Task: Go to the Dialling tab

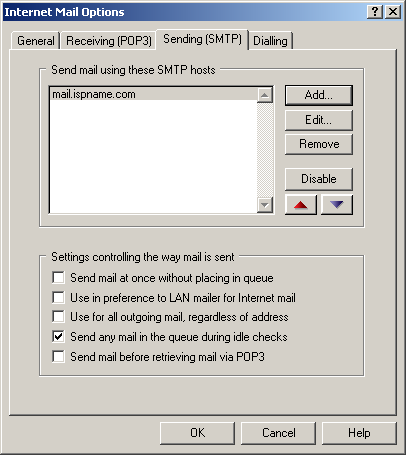Action: 270,41
